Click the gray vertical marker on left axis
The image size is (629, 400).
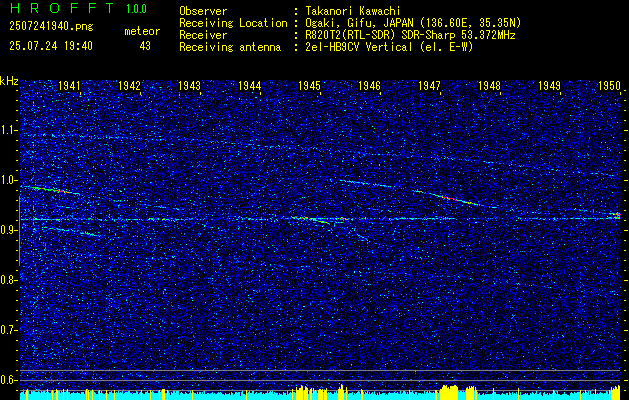(x=19, y=231)
